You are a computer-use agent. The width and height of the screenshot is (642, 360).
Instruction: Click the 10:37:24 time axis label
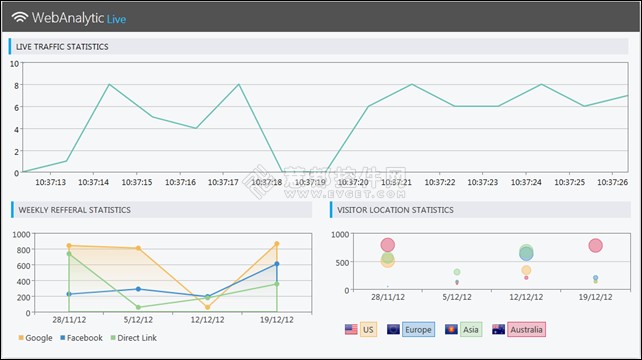tap(526, 182)
